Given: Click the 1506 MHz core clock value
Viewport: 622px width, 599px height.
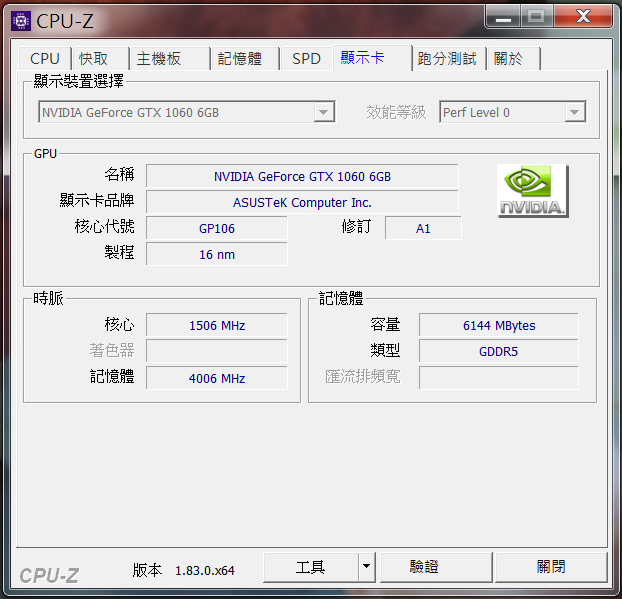Looking at the screenshot, I should click(217, 325).
